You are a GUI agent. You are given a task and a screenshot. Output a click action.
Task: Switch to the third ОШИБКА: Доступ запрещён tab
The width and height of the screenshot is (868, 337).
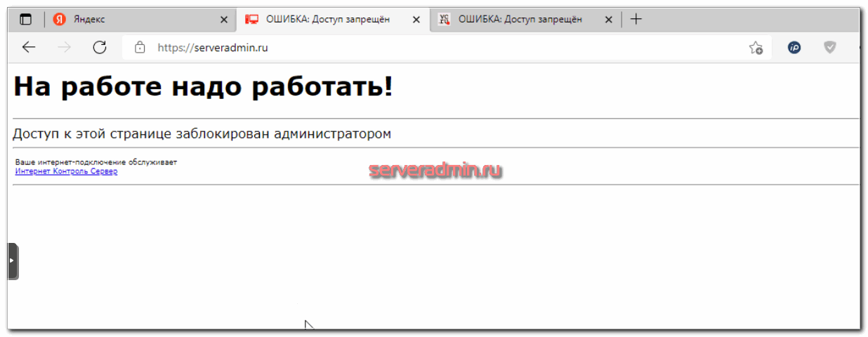[525, 20]
